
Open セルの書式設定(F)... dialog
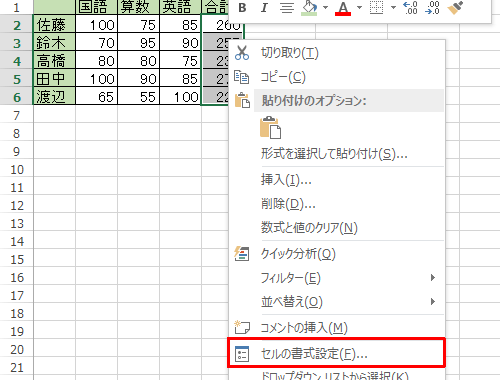point(336,353)
